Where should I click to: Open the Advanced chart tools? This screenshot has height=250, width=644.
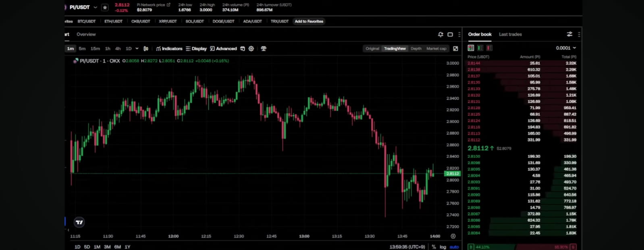click(223, 48)
